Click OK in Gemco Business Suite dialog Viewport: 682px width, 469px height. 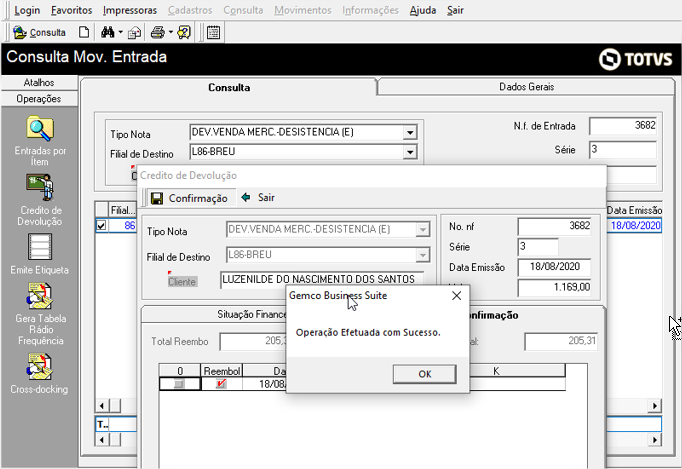click(425, 374)
